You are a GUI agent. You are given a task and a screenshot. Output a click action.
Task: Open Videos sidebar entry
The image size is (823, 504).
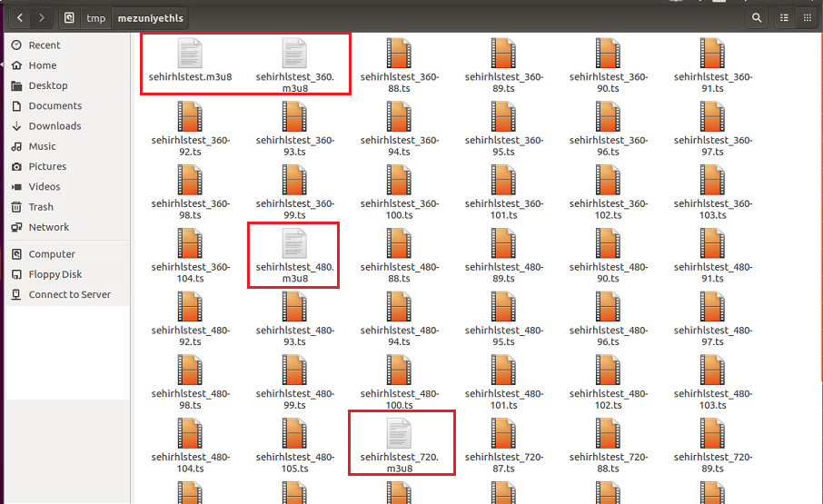pyautogui.click(x=67, y=186)
